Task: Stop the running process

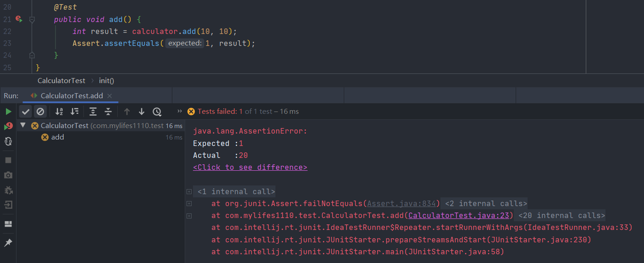Action: click(x=8, y=160)
